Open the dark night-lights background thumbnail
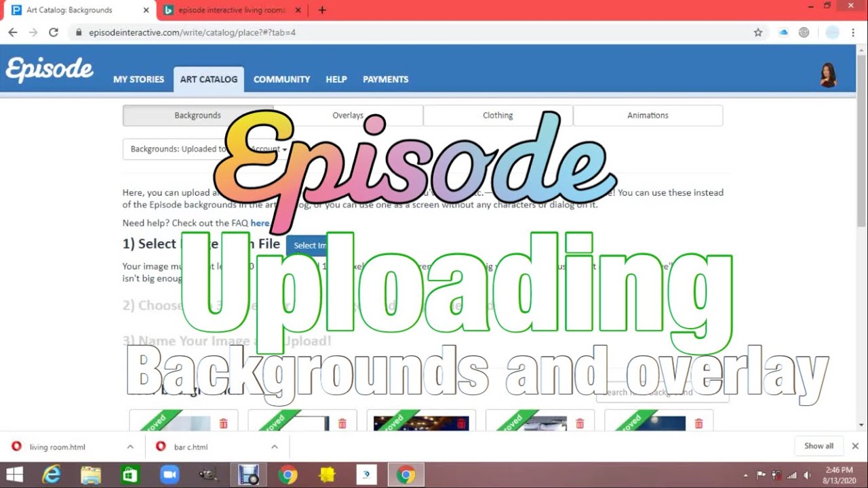Screen dimensions: 868x488 point(421,424)
